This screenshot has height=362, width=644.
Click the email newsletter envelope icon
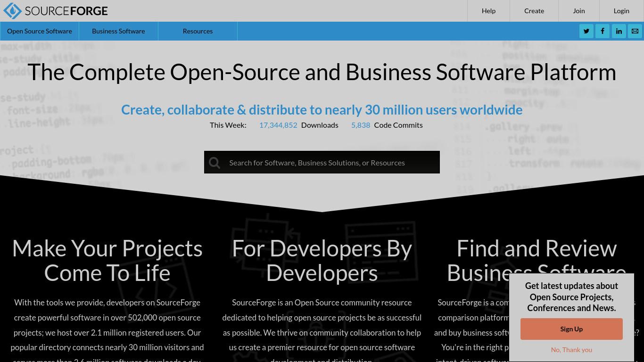(635, 31)
